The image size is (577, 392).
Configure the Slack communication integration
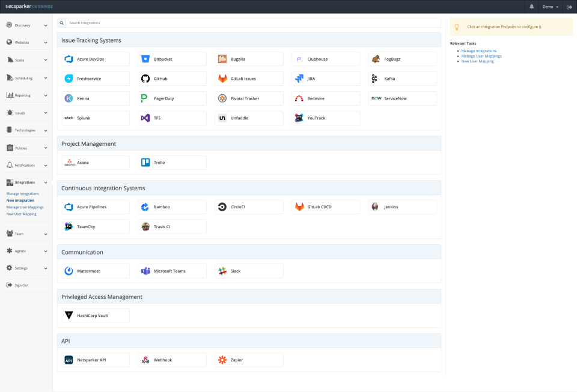click(x=248, y=271)
